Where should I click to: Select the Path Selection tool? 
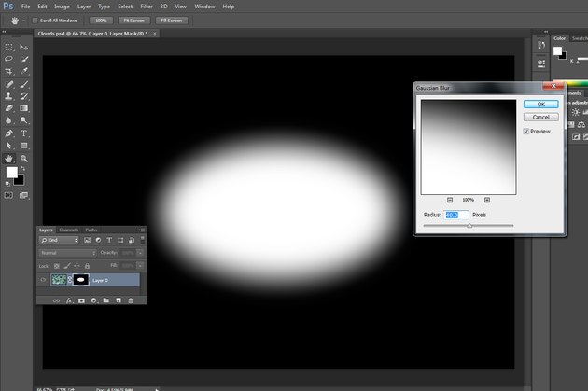9,146
